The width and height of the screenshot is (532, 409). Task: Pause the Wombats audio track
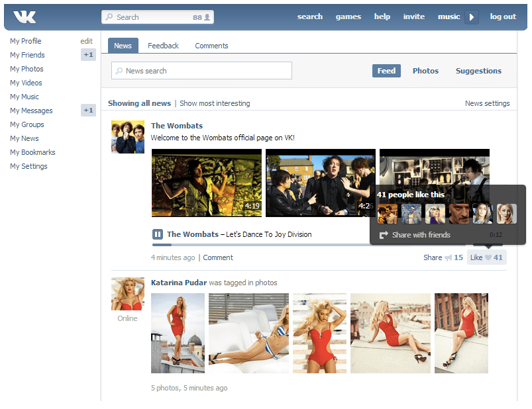(157, 234)
